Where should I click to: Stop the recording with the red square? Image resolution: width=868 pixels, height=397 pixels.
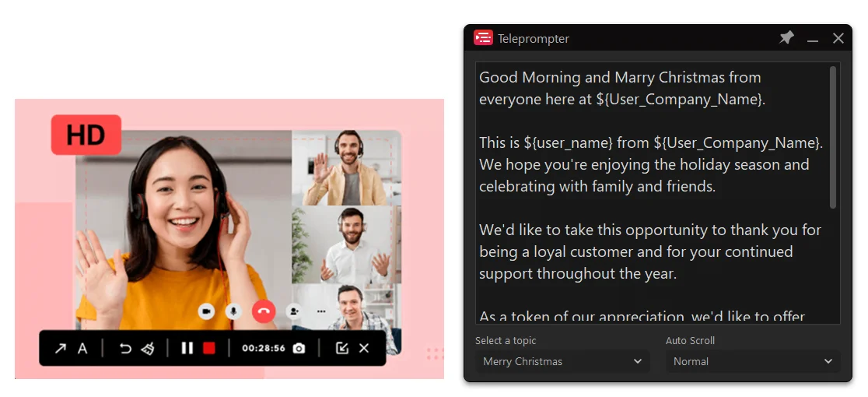208,348
